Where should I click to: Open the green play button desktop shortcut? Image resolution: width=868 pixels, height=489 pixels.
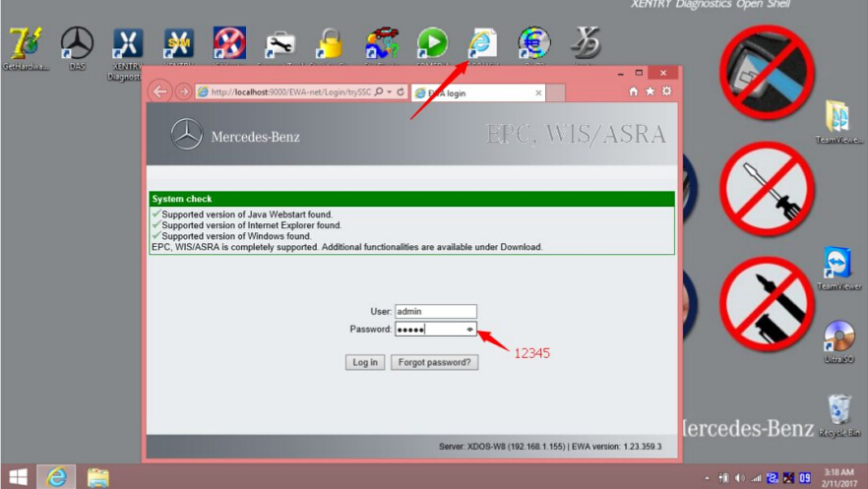pyautogui.click(x=432, y=43)
